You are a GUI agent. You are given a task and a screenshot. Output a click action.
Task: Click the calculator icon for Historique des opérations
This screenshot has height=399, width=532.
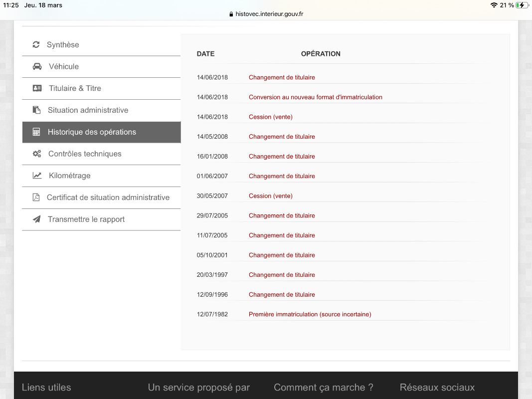(x=36, y=132)
